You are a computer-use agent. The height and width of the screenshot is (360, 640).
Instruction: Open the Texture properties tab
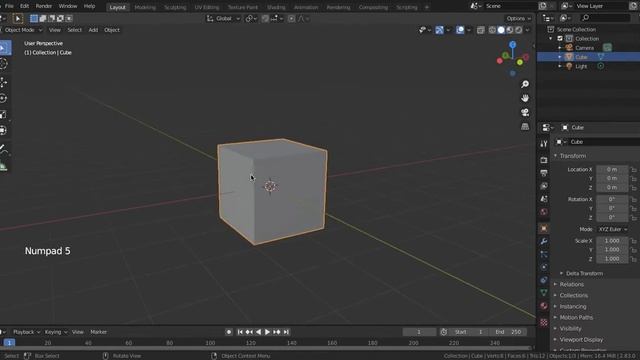click(544, 322)
